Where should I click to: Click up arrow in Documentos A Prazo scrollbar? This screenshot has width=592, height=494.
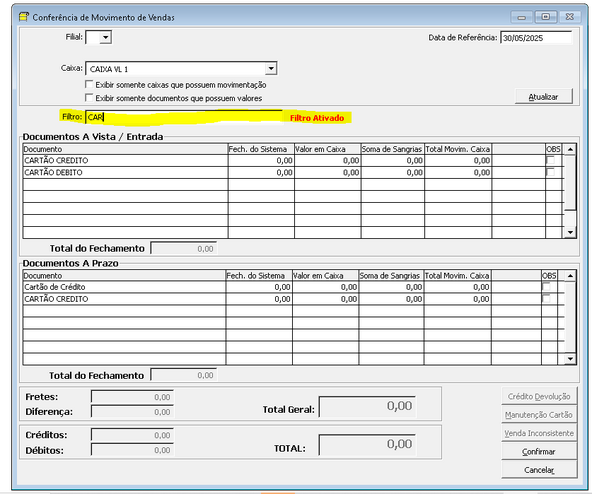[570, 276]
